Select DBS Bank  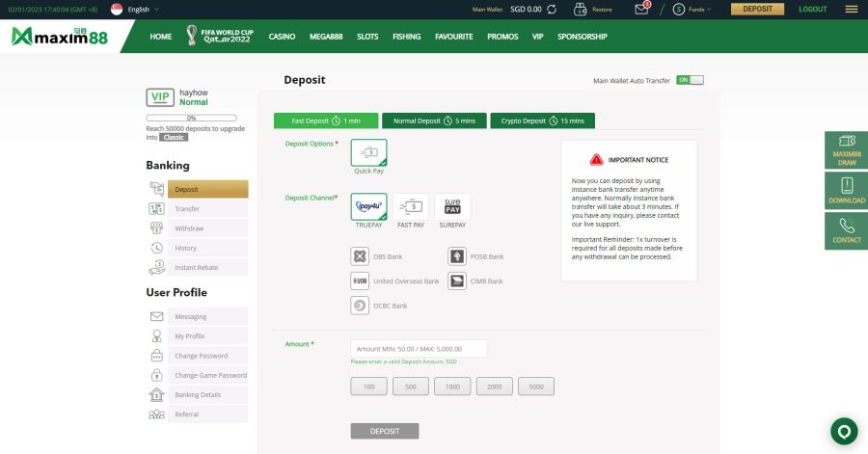[360, 256]
